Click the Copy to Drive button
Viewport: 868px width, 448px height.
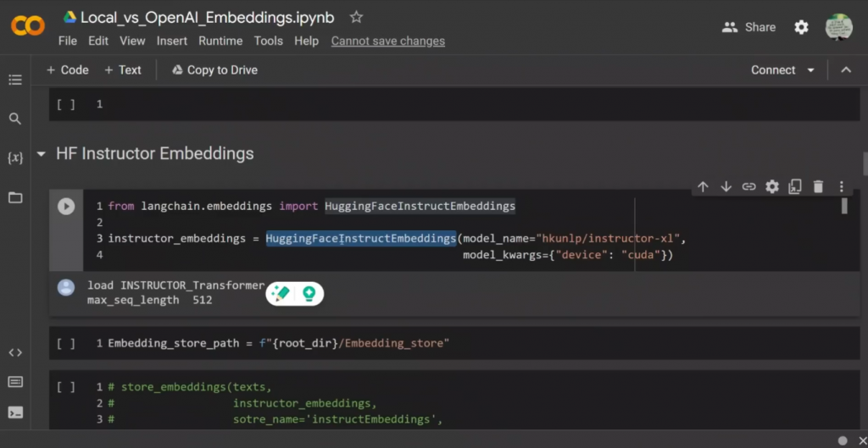[x=214, y=70]
